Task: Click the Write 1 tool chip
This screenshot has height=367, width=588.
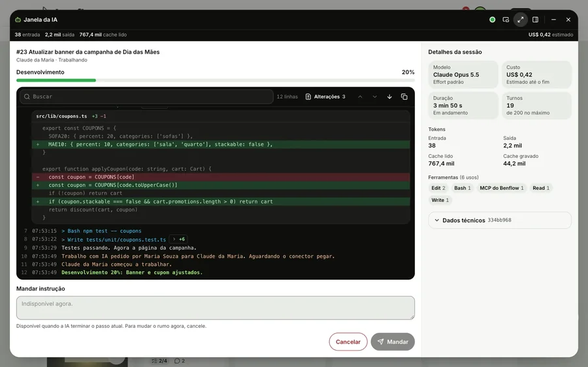Action: point(440,200)
